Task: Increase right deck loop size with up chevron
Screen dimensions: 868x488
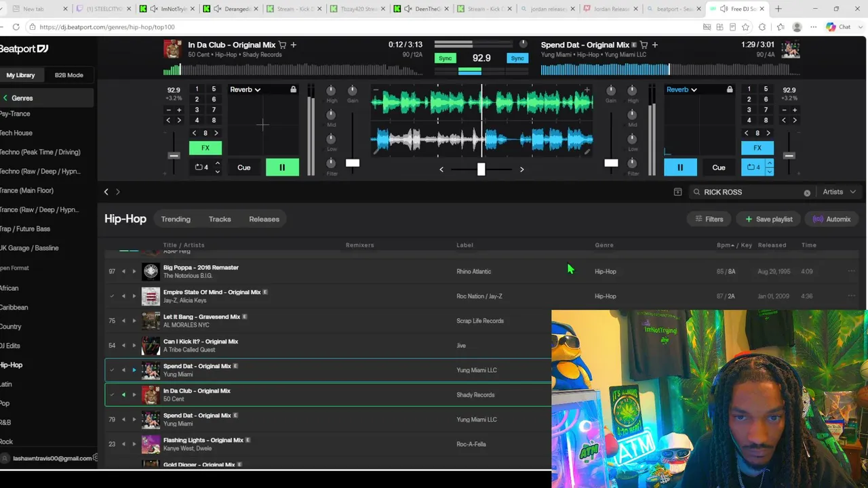Action: pos(769,163)
